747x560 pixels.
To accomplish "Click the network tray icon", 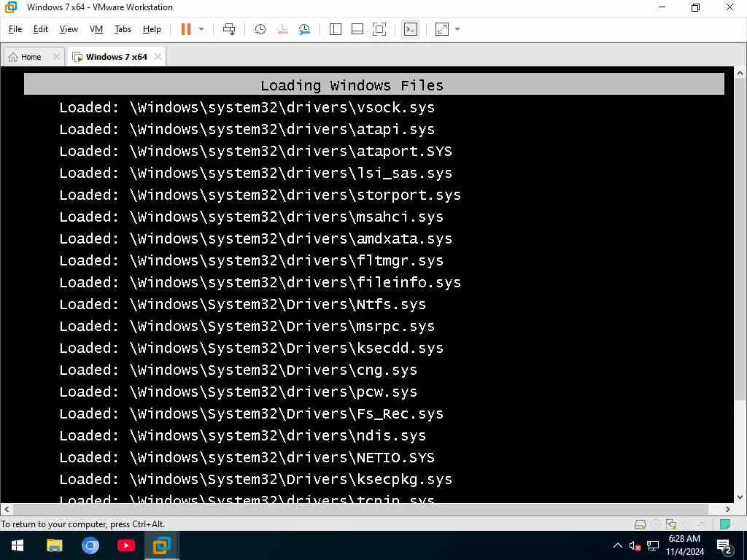I will (x=653, y=545).
